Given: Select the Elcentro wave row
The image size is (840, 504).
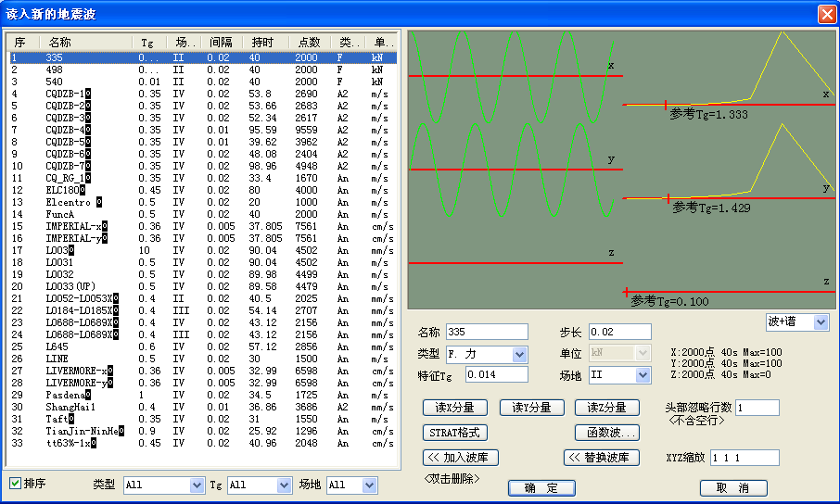Looking at the screenshot, I should pyautogui.click(x=203, y=202).
